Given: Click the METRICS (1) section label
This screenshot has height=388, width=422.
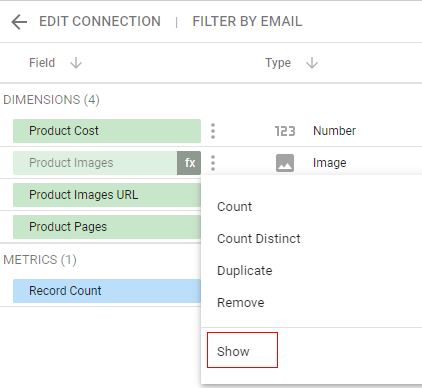Looking at the screenshot, I should 40,260.
